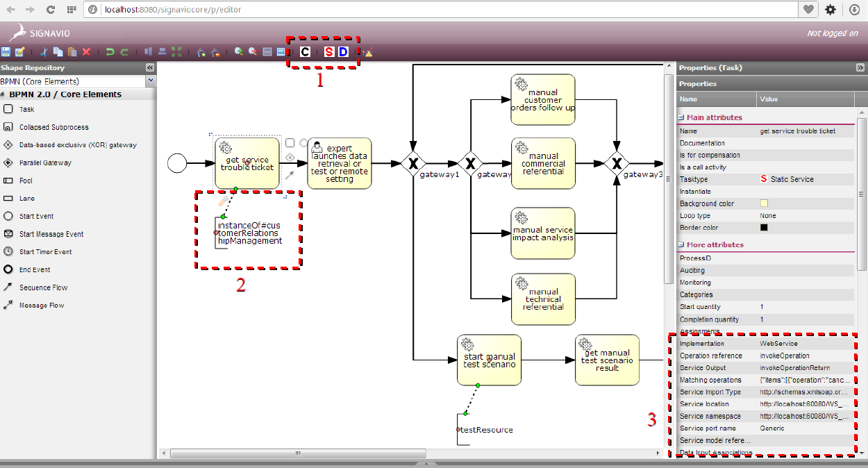The image size is (868, 468).
Task: Select the gateway1 XOR gateway
Action: click(412, 163)
